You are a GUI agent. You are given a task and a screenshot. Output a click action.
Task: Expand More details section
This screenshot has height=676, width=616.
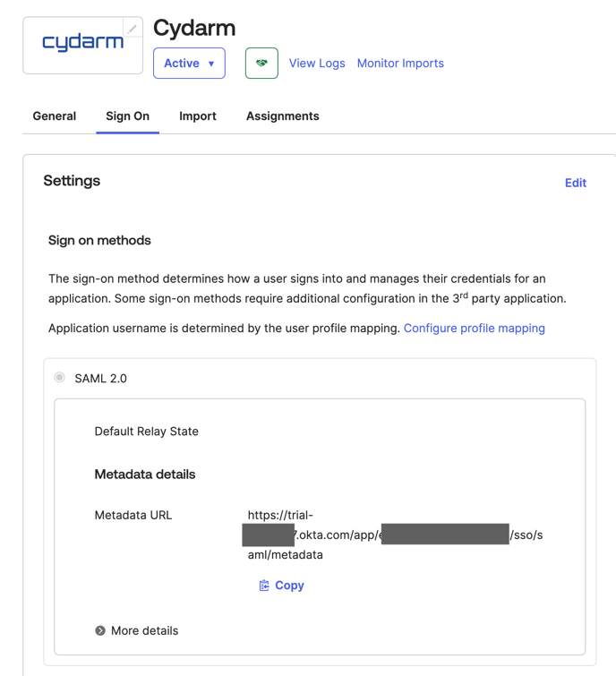coord(136,630)
